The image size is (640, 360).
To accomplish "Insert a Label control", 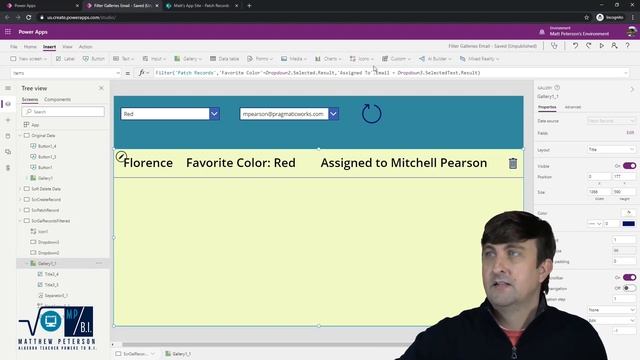I will point(65,59).
